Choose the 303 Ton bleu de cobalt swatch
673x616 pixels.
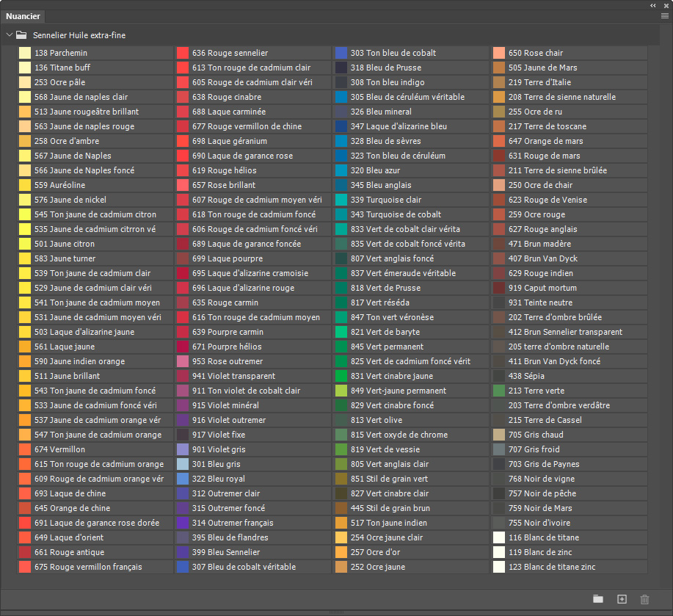coord(341,53)
